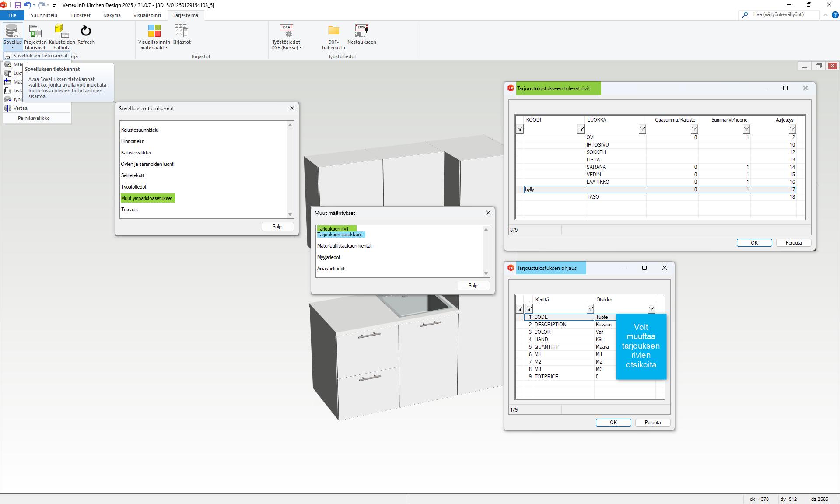Open Kalusteiden hallinta tool
Viewport: 840px width, 504px height.
click(62, 31)
